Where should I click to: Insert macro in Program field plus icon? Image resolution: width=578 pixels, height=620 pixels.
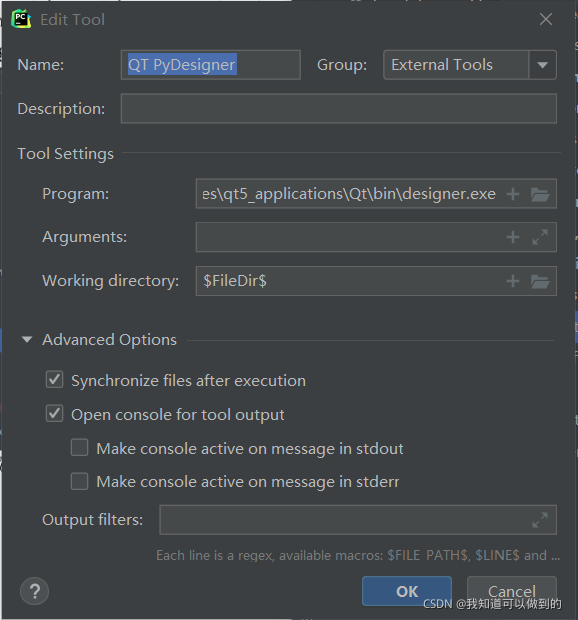pos(513,194)
